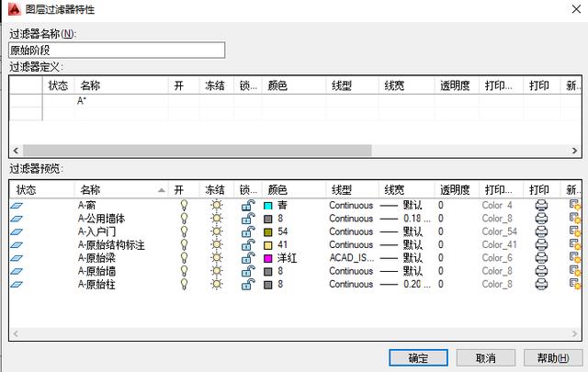
Task: Click the lock icon for A-原始结构标注
Action: [x=248, y=244]
